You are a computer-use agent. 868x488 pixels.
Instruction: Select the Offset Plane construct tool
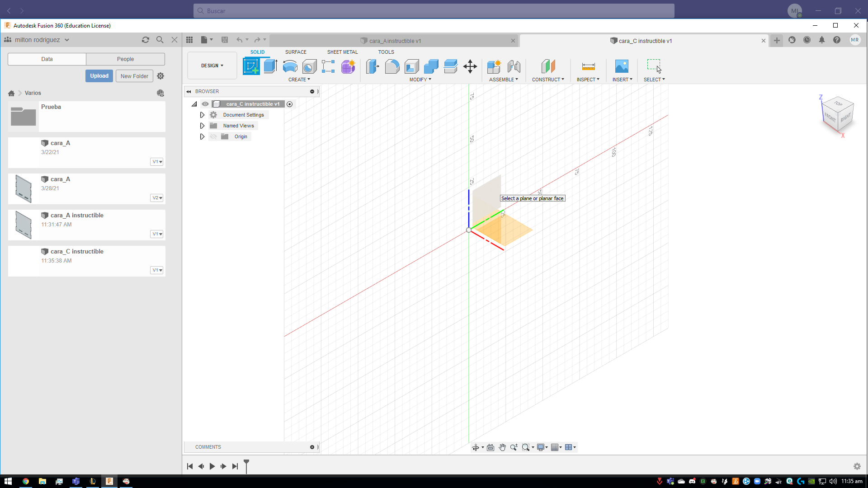[x=548, y=66]
